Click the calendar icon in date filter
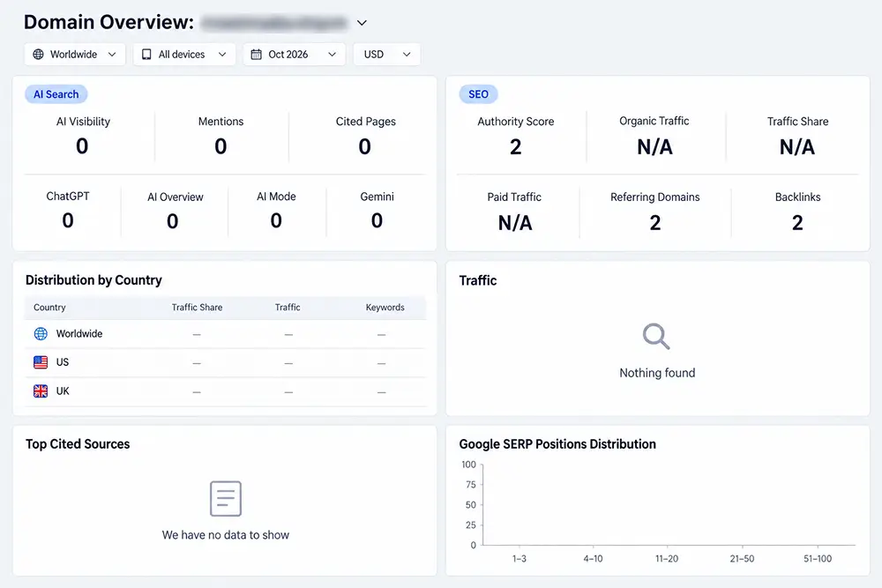 (256, 55)
